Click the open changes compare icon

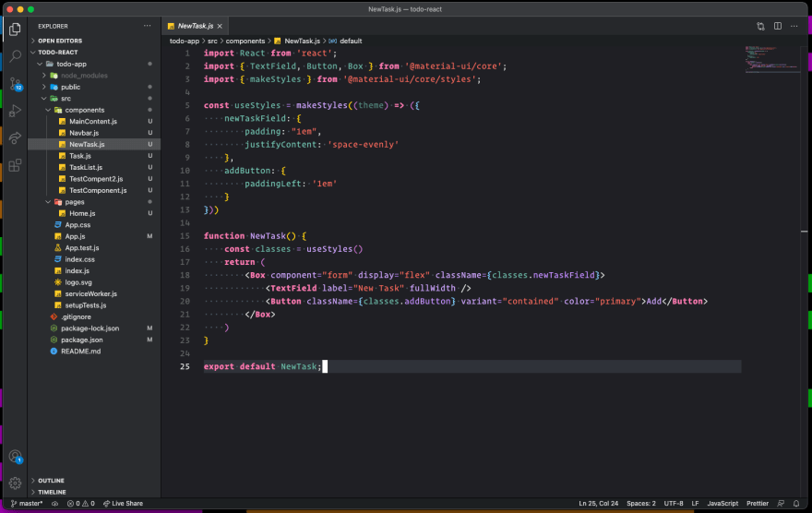point(760,26)
